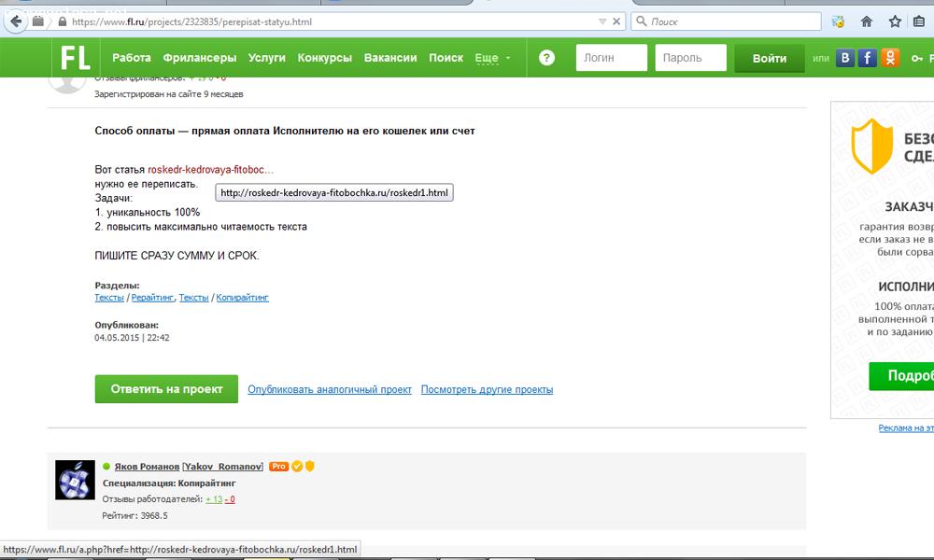
Task: Click the browser home icon
Action: pyautogui.click(x=867, y=21)
